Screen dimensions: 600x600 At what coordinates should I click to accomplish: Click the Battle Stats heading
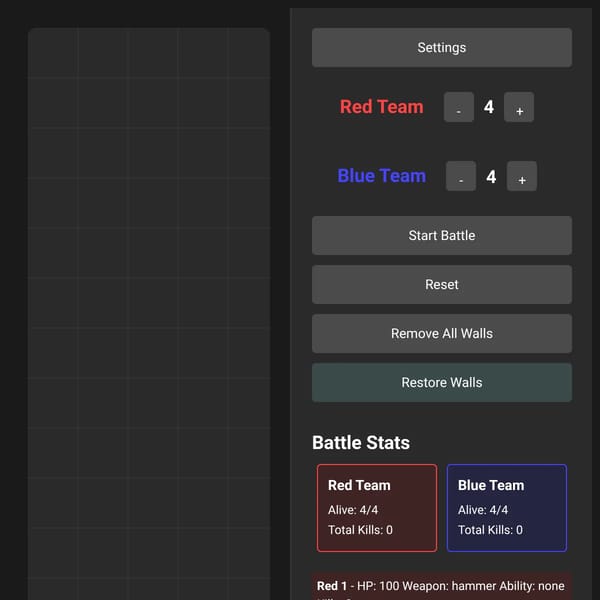(361, 443)
